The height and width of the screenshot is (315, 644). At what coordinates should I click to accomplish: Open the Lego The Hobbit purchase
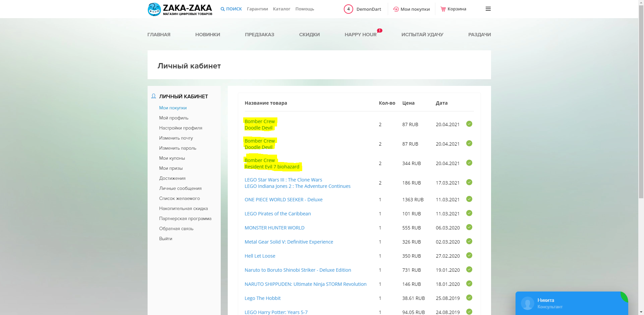263,298
